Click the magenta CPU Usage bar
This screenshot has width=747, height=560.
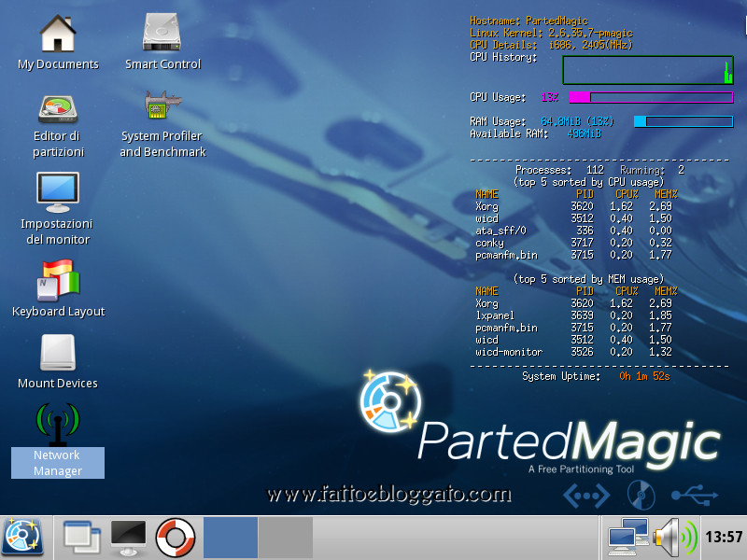(x=651, y=97)
